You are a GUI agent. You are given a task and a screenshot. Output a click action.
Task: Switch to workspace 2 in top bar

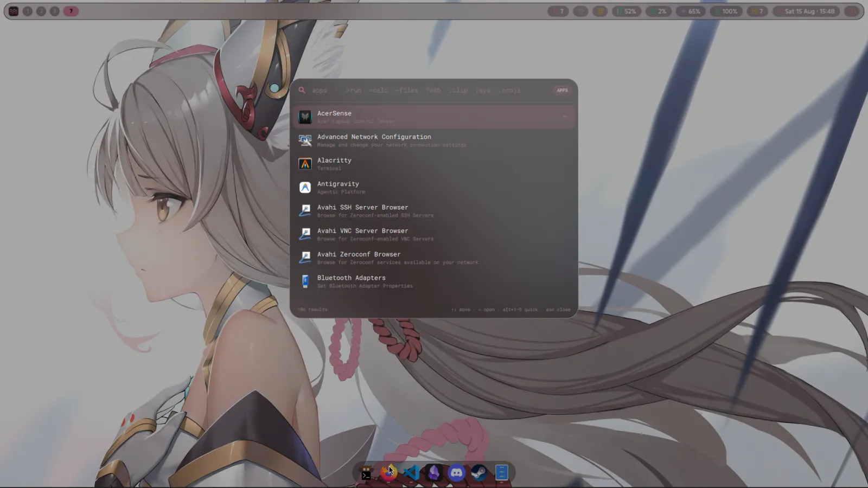coord(41,11)
